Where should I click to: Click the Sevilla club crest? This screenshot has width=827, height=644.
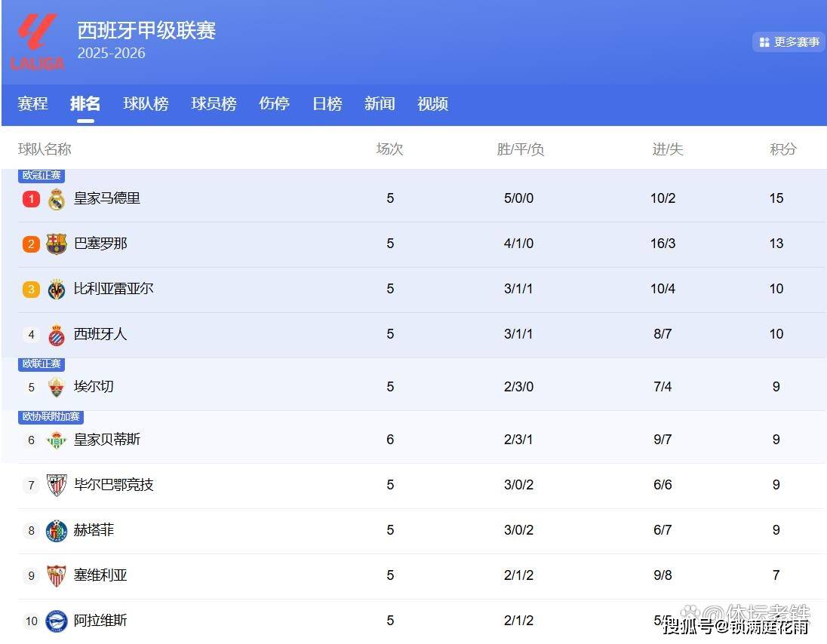[57, 576]
